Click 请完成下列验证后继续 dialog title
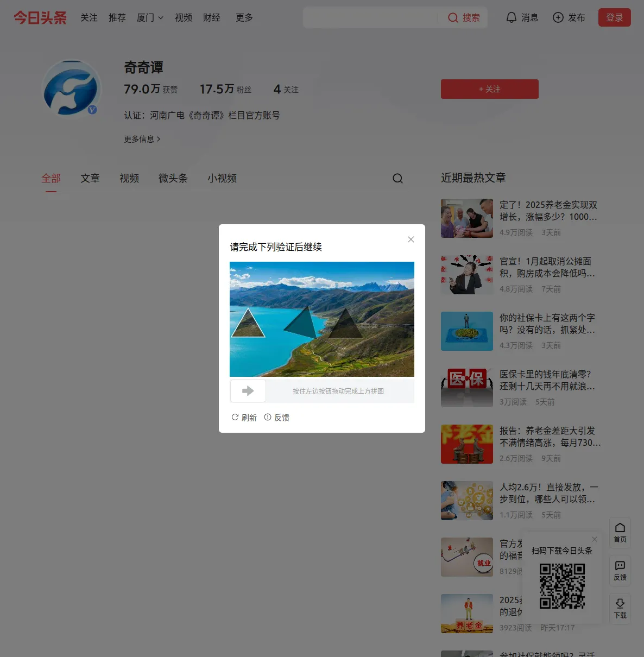Screen dimensions: 644x657 (x=276, y=247)
